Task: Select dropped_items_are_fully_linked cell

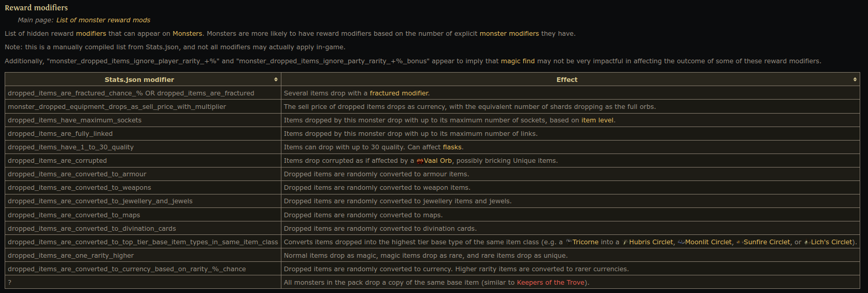Action: (143, 134)
